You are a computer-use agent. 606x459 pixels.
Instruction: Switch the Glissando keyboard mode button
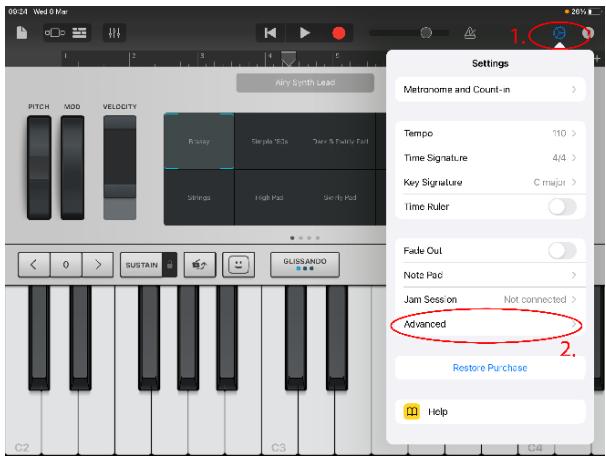coord(305,265)
